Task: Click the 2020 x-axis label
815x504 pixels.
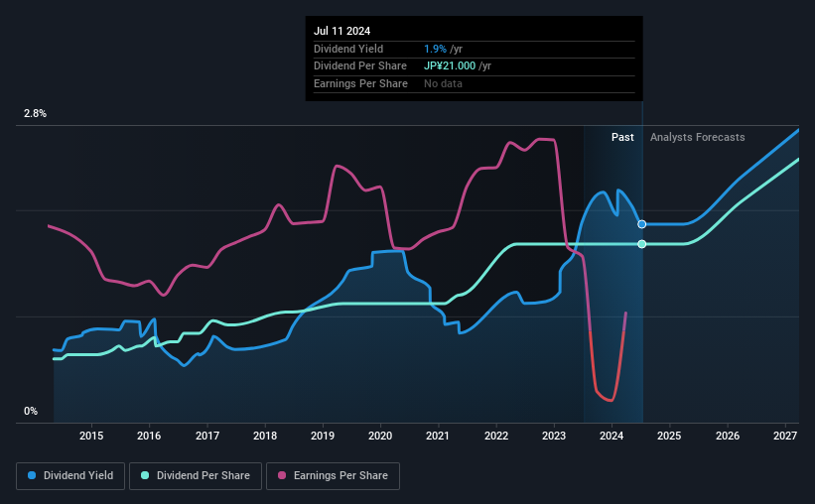Action: 380,436
